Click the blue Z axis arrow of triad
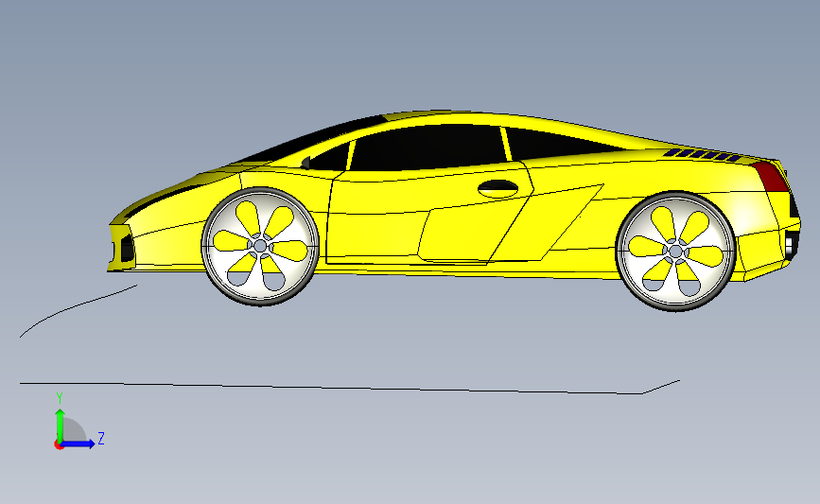 pos(79,443)
